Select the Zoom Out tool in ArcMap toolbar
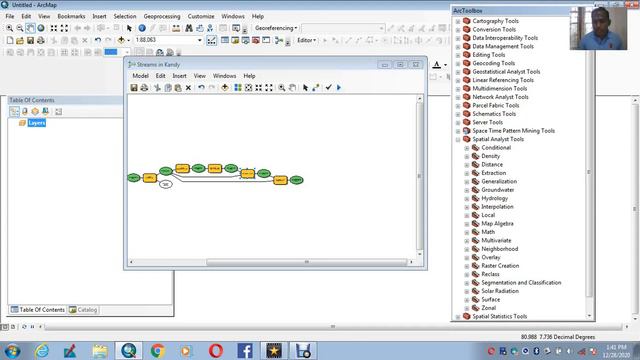This screenshot has height=360, width=640. click(x=20, y=28)
